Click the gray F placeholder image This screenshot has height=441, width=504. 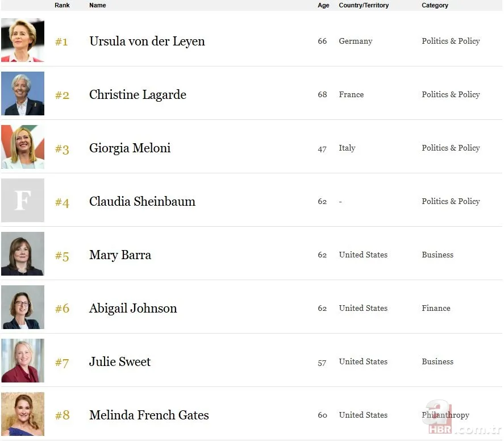[x=23, y=201]
